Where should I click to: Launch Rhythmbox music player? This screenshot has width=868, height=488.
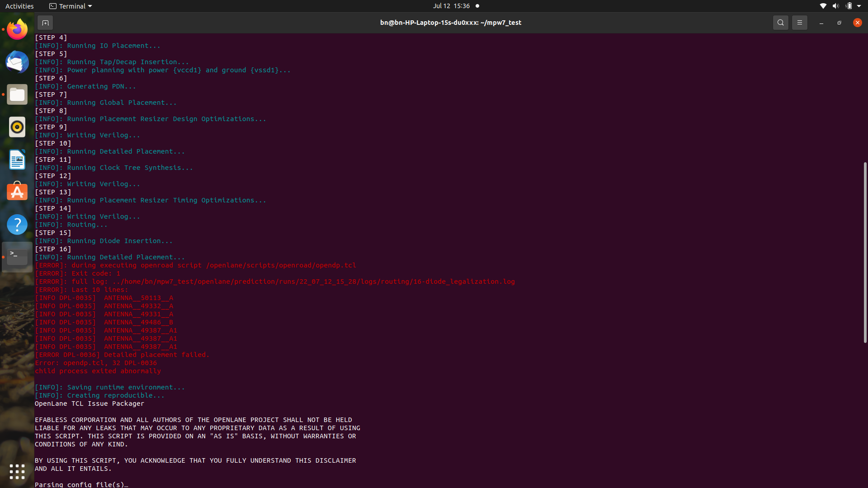pos(17,127)
